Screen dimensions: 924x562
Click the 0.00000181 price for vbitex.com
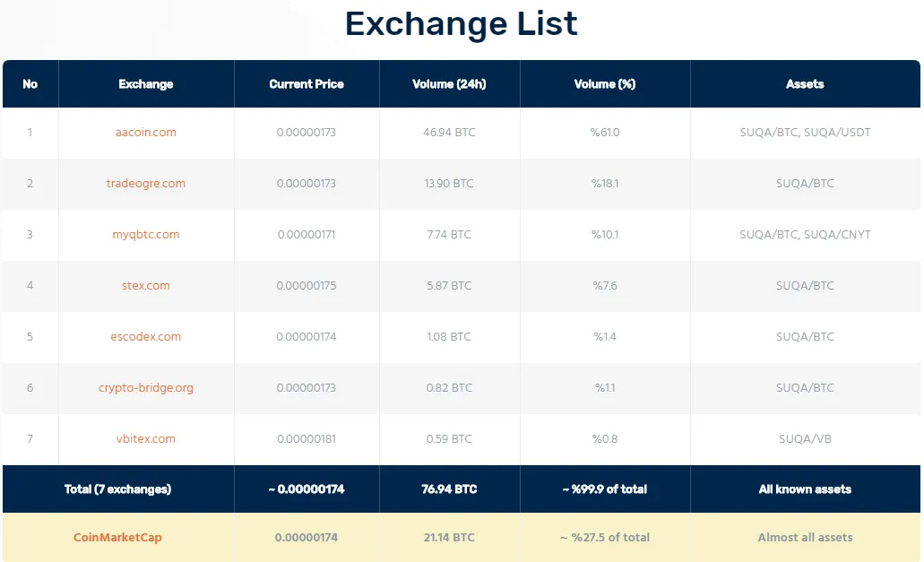pos(307,439)
